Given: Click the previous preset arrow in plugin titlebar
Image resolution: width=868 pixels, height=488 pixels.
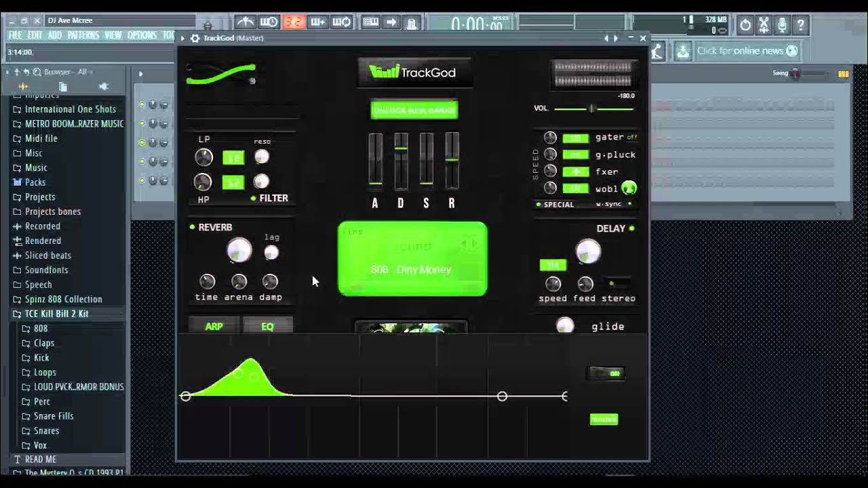Looking at the screenshot, I should click(606, 39).
